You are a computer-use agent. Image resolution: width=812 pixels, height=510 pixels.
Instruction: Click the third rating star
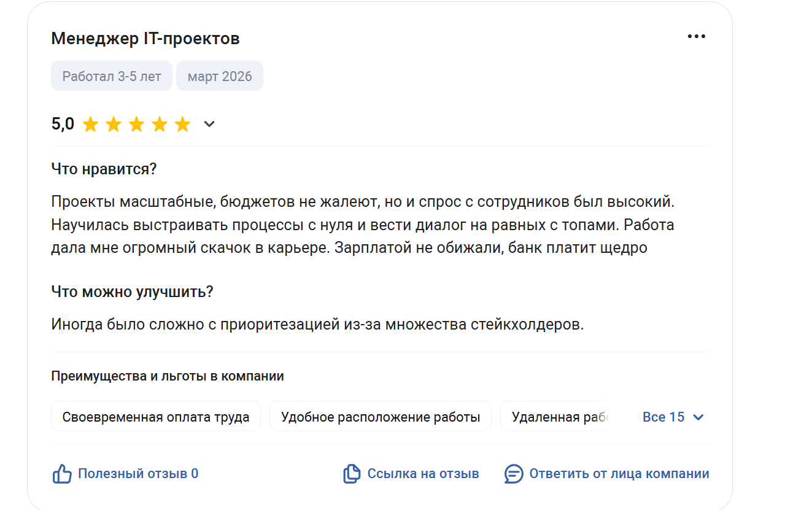pos(136,125)
